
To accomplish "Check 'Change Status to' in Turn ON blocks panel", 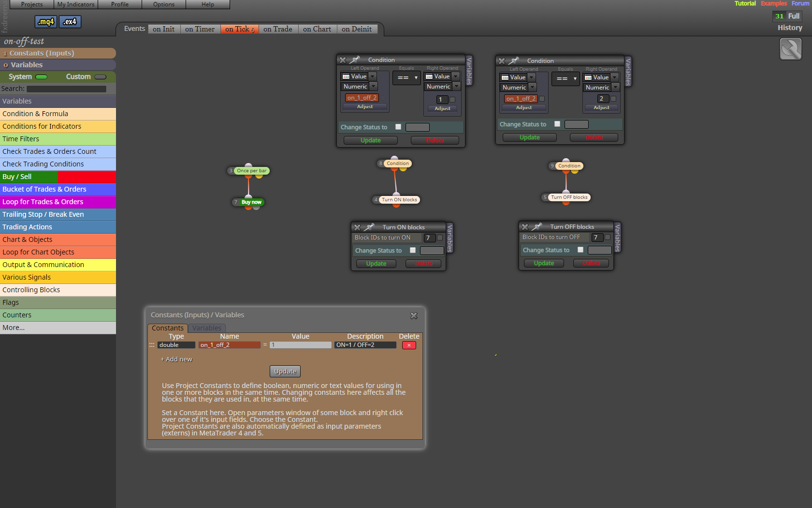I will (x=413, y=250).
